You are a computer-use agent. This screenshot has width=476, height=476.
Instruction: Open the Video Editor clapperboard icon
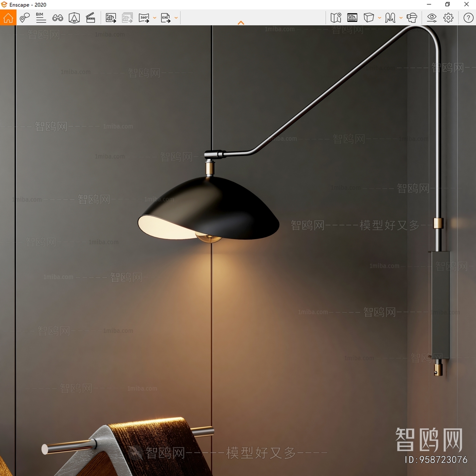tap(90, 18)
